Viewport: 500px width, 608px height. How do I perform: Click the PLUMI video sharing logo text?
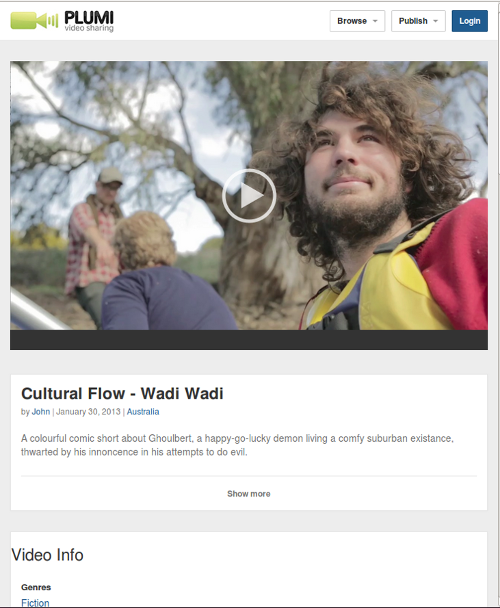point(89,21)
